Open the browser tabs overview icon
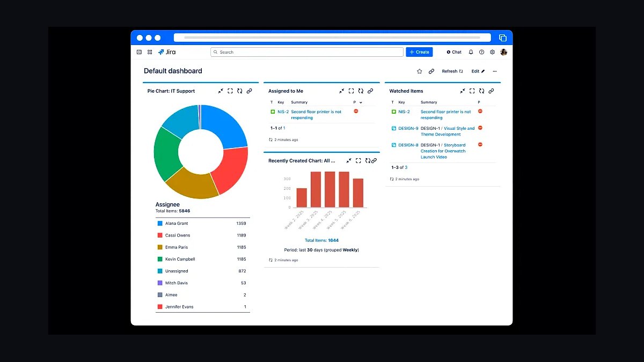644x362 pixels. point(503,38)
